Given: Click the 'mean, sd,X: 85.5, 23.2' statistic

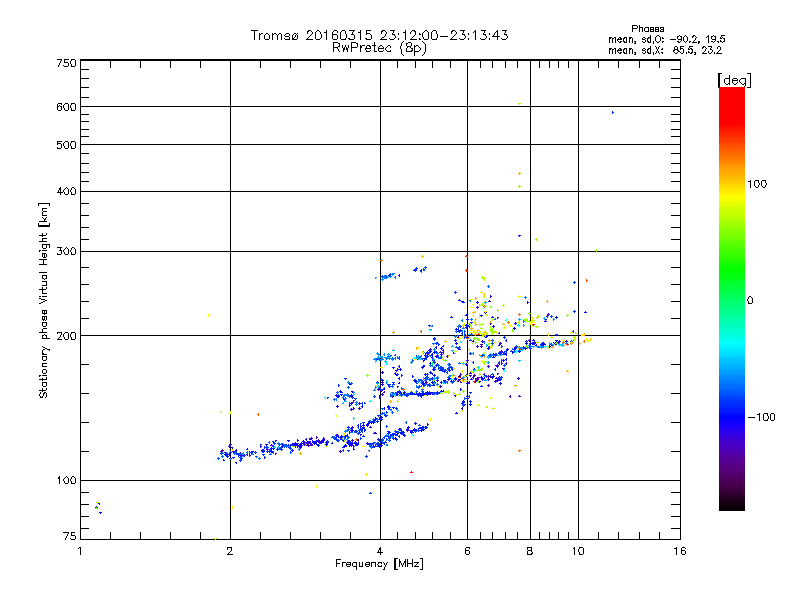Looking at the screenshot, I should point(665,50).
